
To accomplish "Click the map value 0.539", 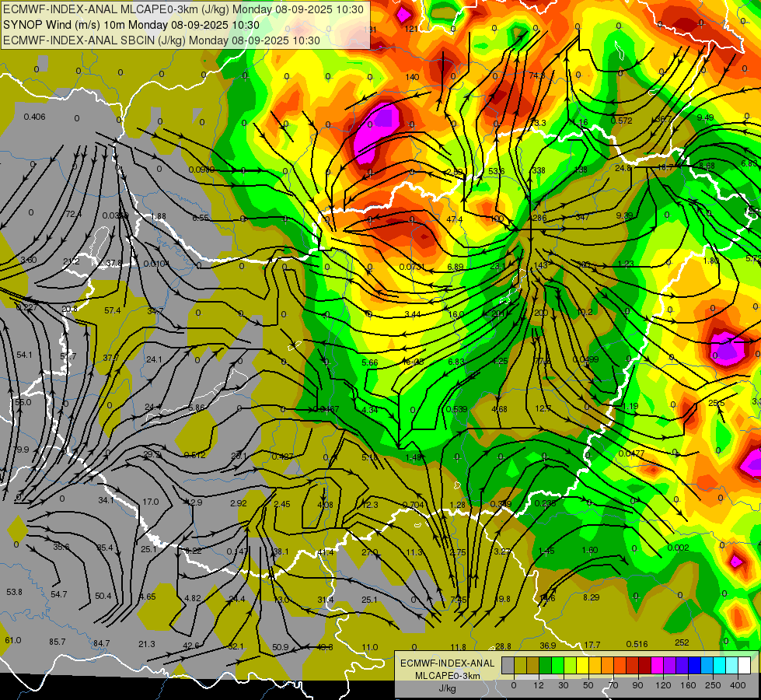I will click(x=457, y=409).
